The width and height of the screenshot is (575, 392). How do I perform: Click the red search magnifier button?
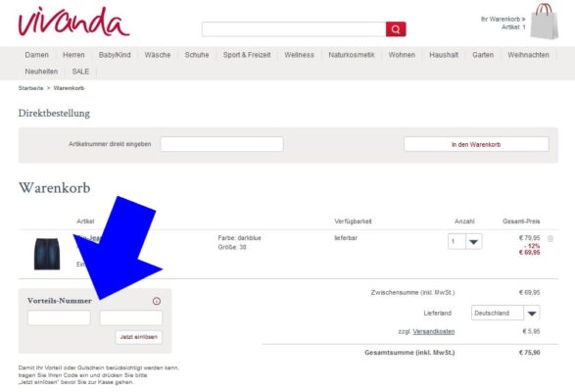396,29
